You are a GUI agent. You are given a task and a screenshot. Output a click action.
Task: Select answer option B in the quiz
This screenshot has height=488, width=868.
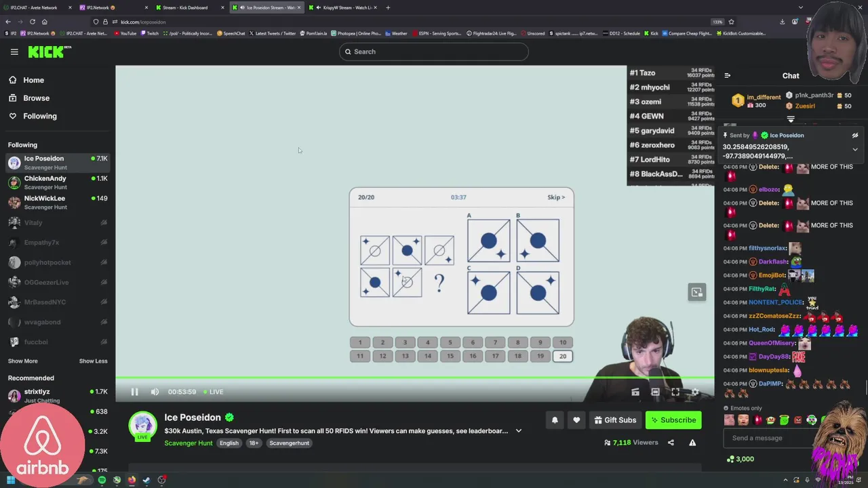click(x=538, y=240)
